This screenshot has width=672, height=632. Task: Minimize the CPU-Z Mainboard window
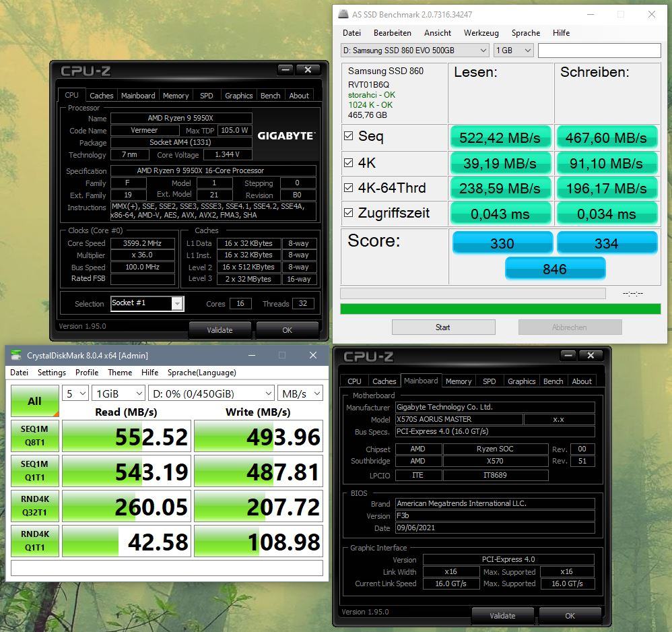pyautogui.click(x=568, y=355)
